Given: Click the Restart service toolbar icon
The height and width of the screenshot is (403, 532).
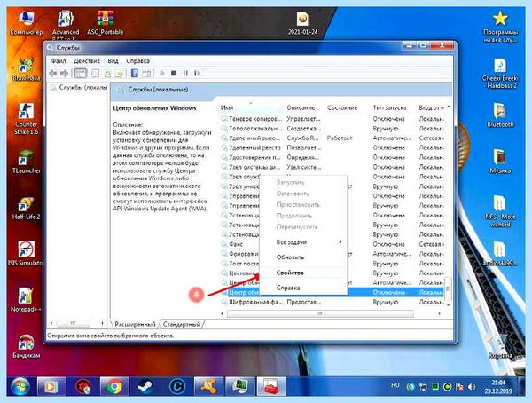Looking at the screenshot, I should 197,73.
